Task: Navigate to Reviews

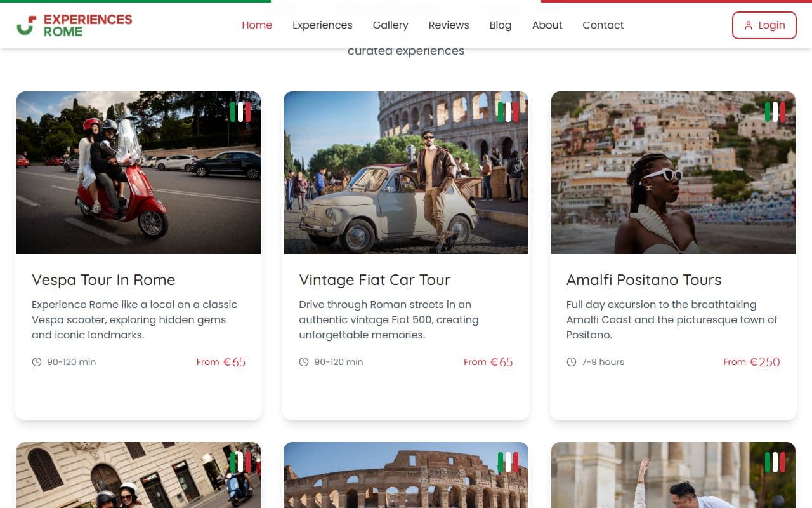Action: [x=449, y=25]
